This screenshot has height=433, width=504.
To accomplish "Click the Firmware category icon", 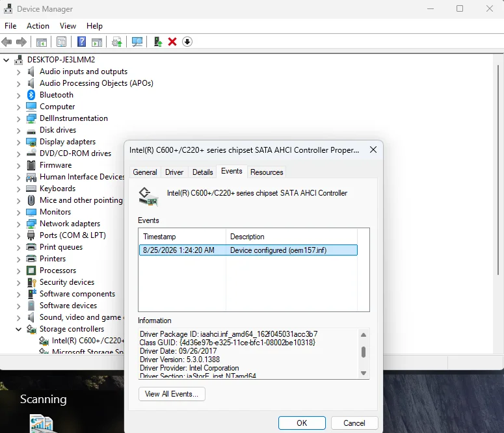I will (31, 165).
